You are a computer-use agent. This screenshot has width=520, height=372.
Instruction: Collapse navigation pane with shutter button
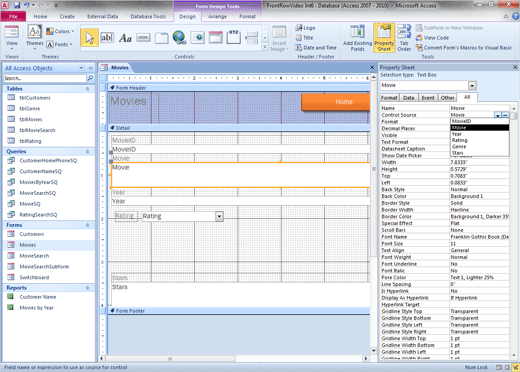(90, 68)
